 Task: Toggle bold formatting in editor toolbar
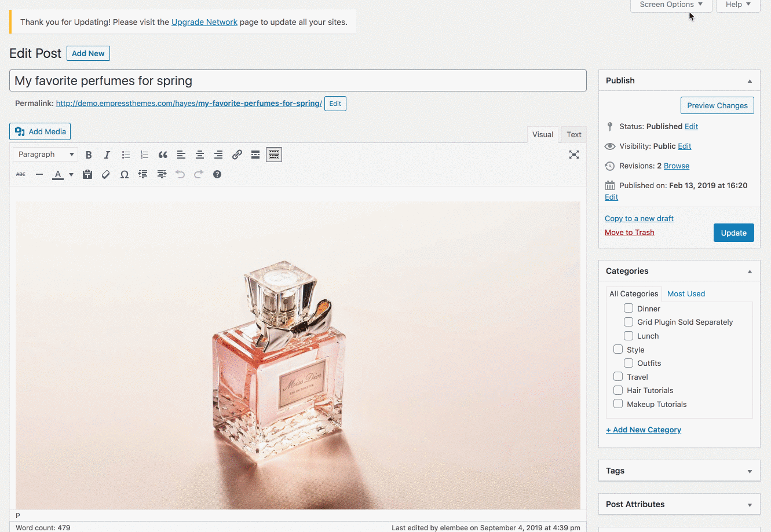click(89, 155)
